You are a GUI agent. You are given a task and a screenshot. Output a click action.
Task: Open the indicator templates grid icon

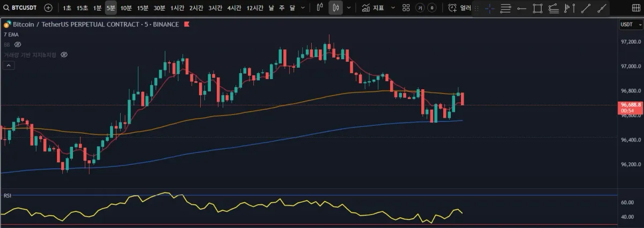406,8
